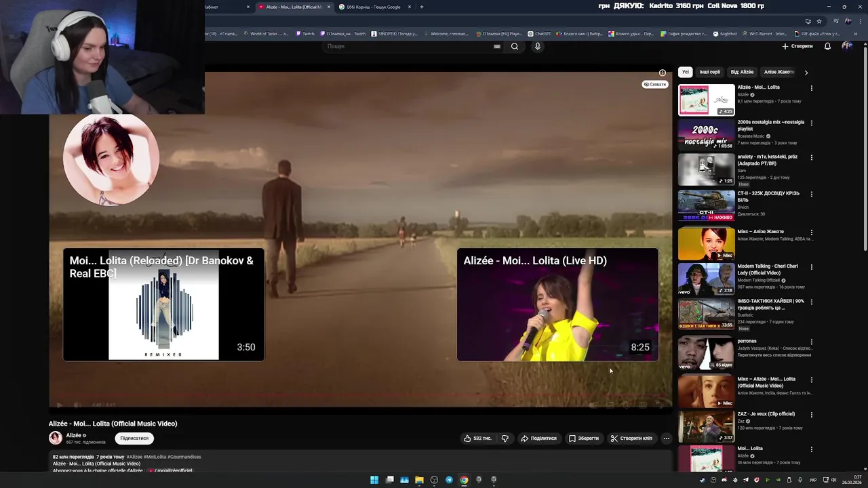Open the 2000s nostalgia mix sidebar thumbnail
Viewport: 868px width, 488px height.
point(707,134)
